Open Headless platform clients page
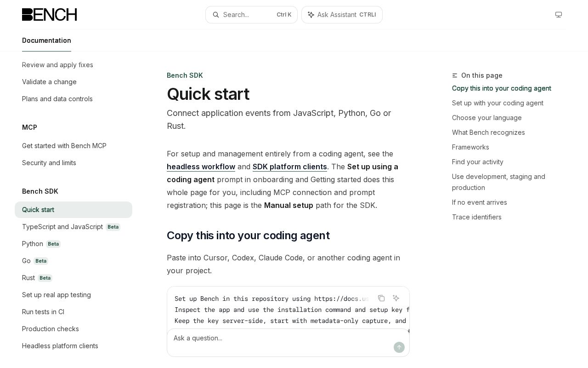The width and height of the screenshot is (588, 368). [x=60, y=346]
